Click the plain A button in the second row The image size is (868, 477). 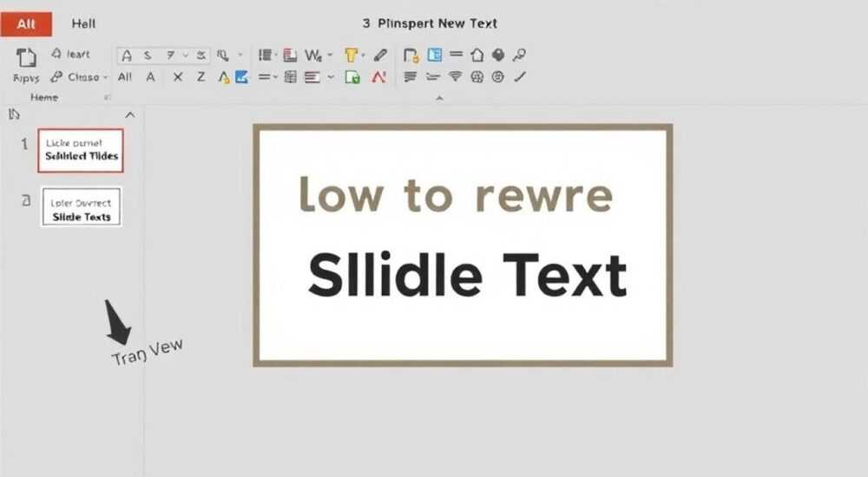tap(150, 77)
